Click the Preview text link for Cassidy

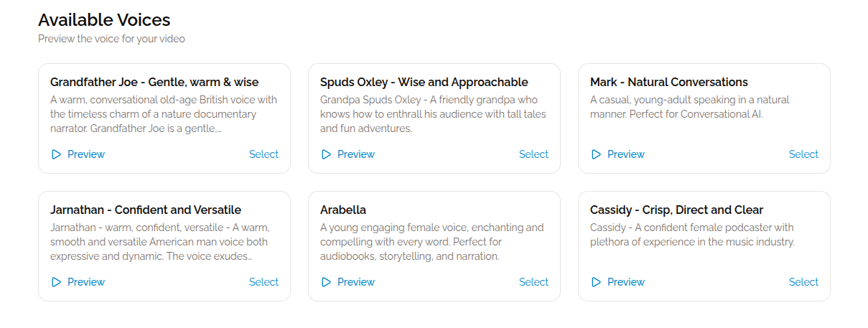(626, 282)
